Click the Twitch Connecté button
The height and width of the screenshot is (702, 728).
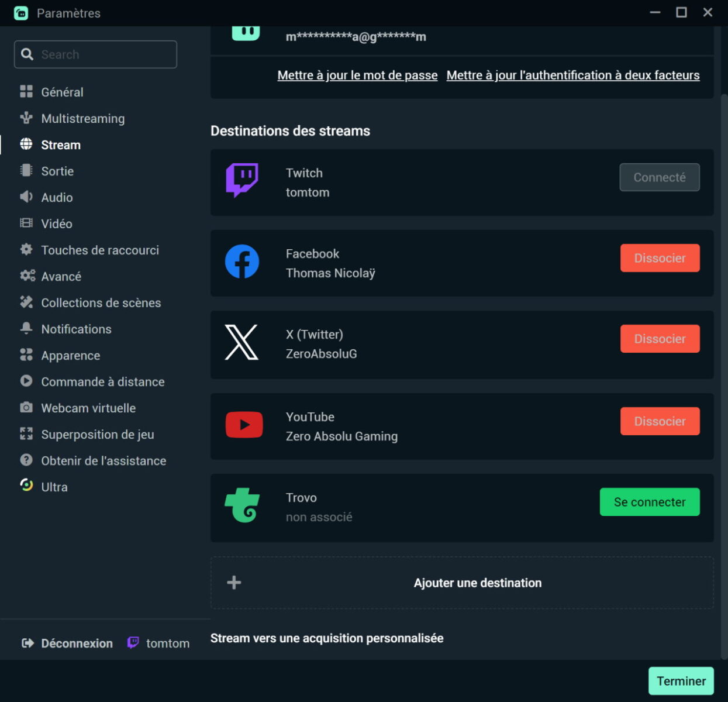click(x=660, y=177)
